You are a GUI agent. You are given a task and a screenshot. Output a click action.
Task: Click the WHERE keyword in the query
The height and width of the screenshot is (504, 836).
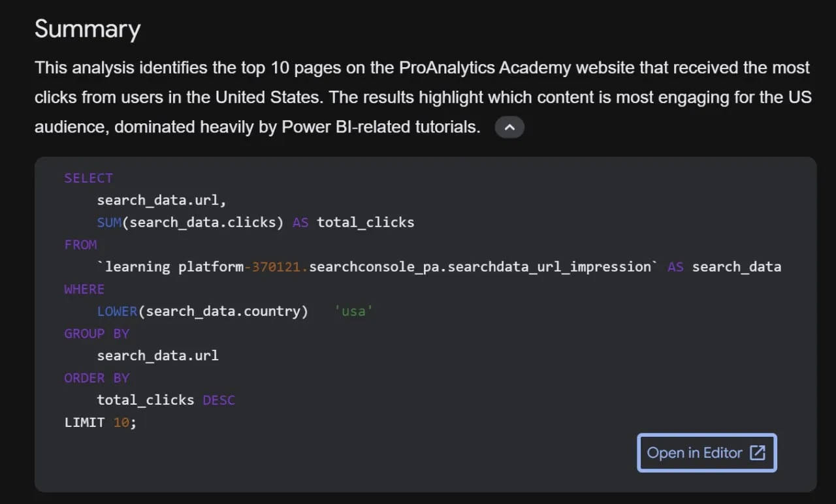pyautogui.click(x=84, y=289)
